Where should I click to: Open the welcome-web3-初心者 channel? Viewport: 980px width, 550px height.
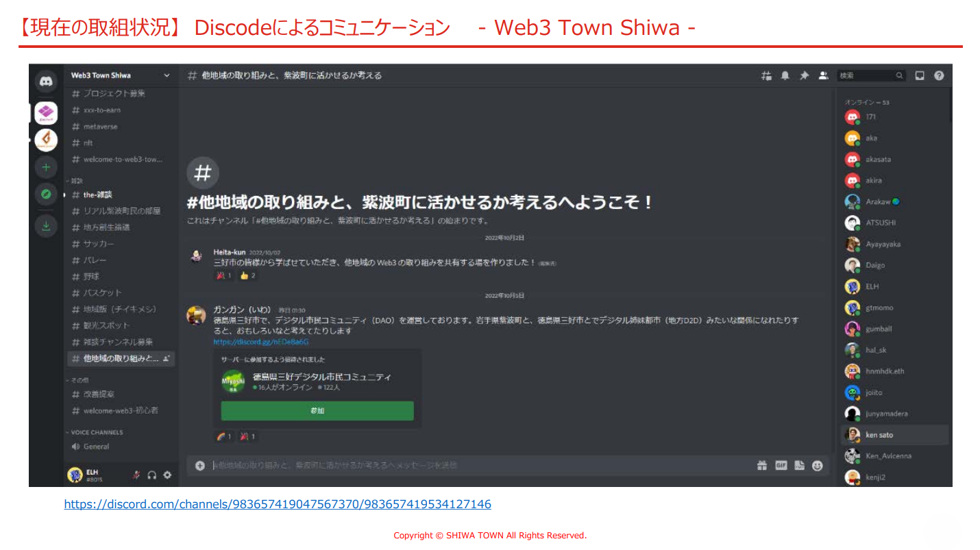(121, 410)
